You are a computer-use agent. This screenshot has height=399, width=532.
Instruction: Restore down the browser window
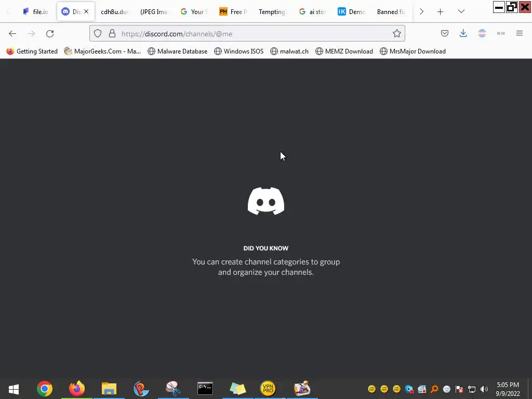tap(512, 7)
